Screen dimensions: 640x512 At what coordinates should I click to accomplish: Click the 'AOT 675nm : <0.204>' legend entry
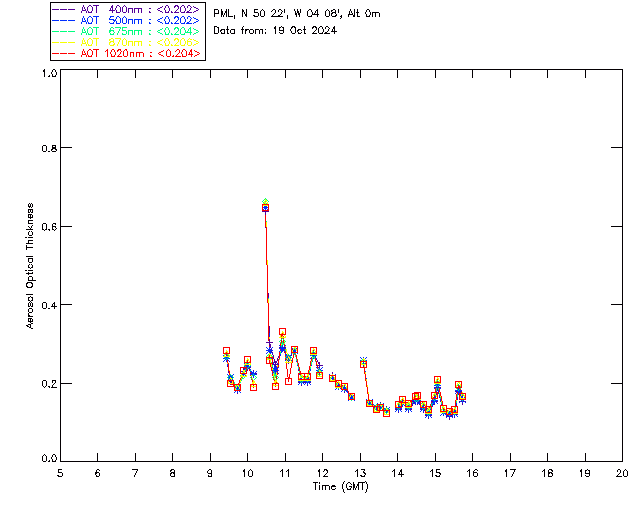(126, 31)
